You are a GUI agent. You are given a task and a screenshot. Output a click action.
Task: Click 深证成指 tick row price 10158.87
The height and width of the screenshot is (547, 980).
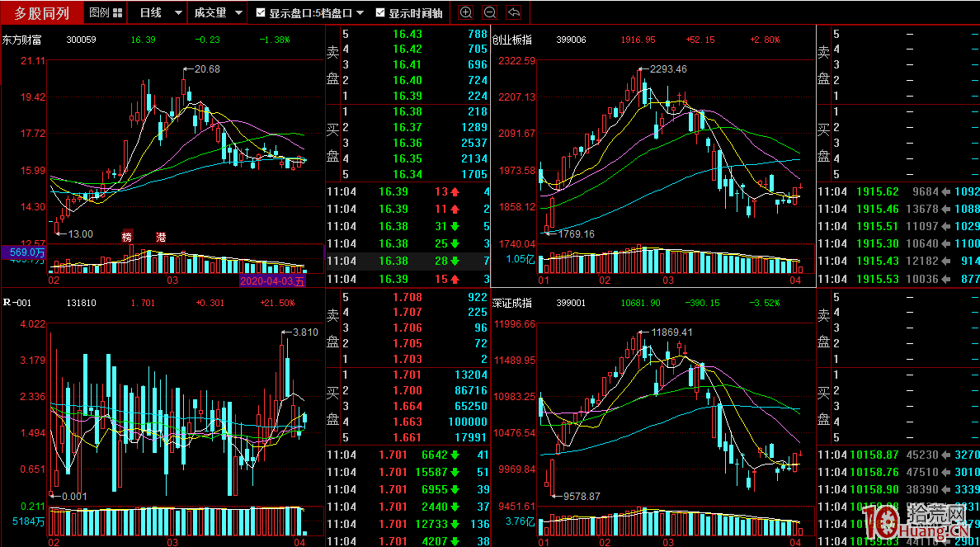click(874, 455)
